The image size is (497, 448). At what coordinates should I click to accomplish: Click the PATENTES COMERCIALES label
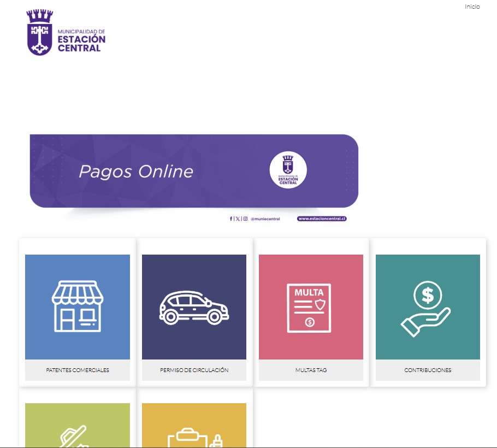tap(78, 370)
